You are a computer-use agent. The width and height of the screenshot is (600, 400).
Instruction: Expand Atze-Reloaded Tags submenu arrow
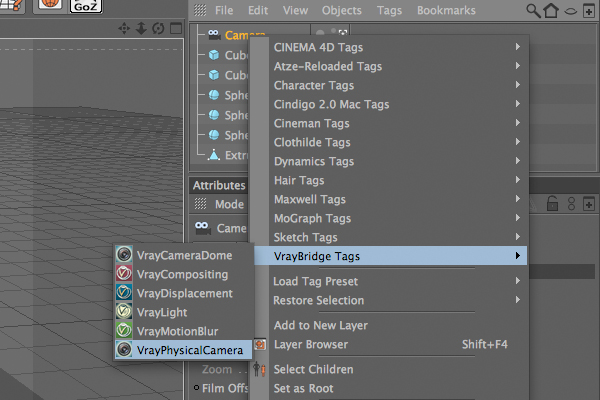pos(517,66)
